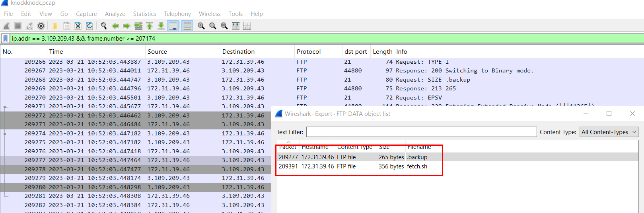
Task: Close the FTP-DATA object list dialog
Action: 632,113
